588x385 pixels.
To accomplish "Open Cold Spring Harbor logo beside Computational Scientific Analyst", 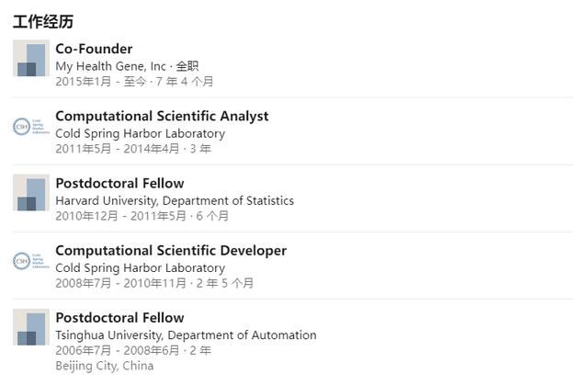I will (31, 126).
